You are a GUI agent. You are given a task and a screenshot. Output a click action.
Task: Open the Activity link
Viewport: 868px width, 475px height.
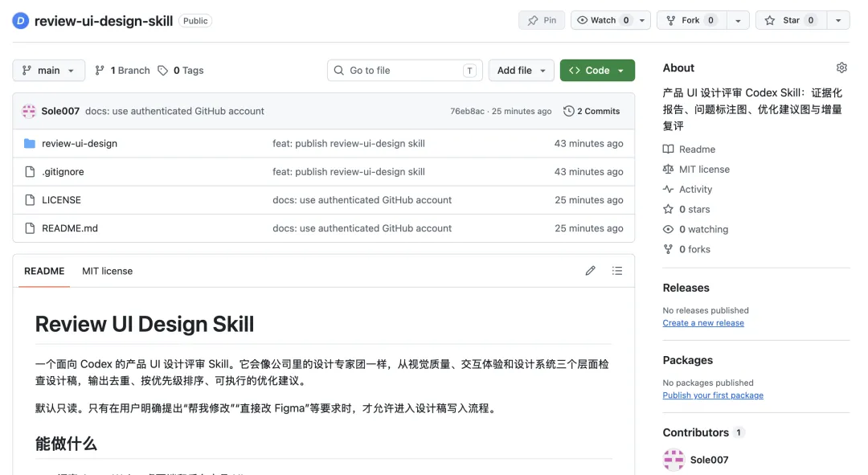tap(695, 189)
